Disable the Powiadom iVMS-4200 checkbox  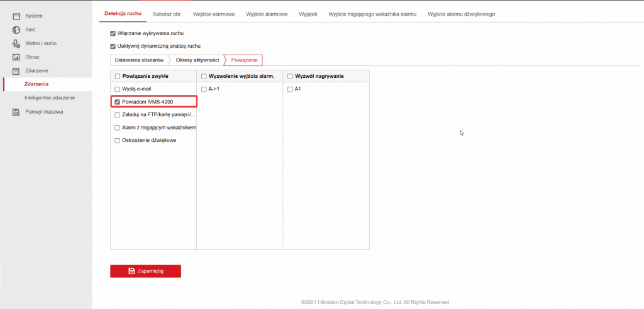click(x=117, y=102)
